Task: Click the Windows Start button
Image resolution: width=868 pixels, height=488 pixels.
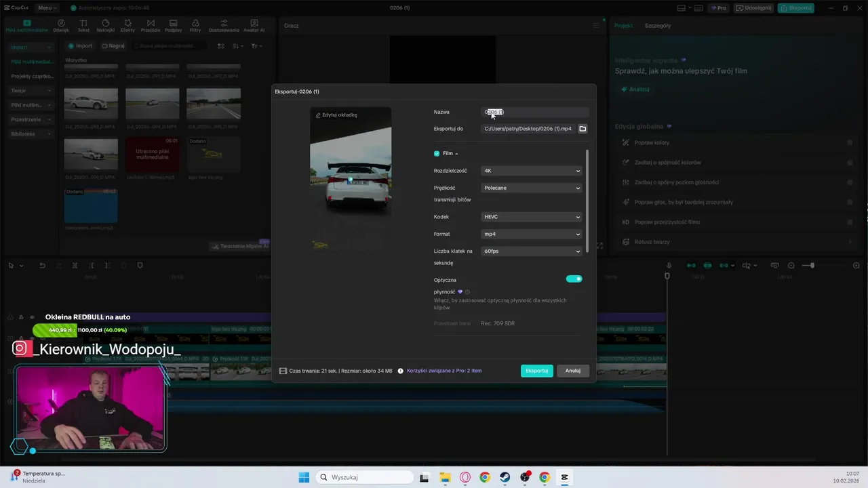Action: (x=304, y=477)
